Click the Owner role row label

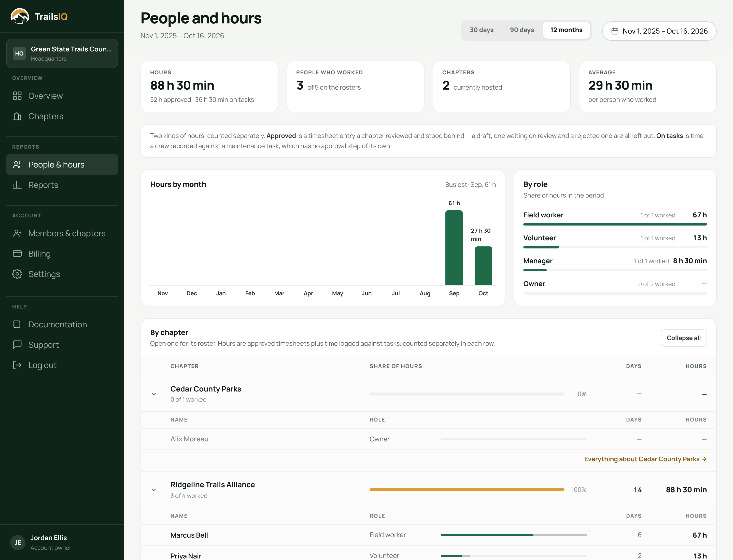tap(534, 284)
